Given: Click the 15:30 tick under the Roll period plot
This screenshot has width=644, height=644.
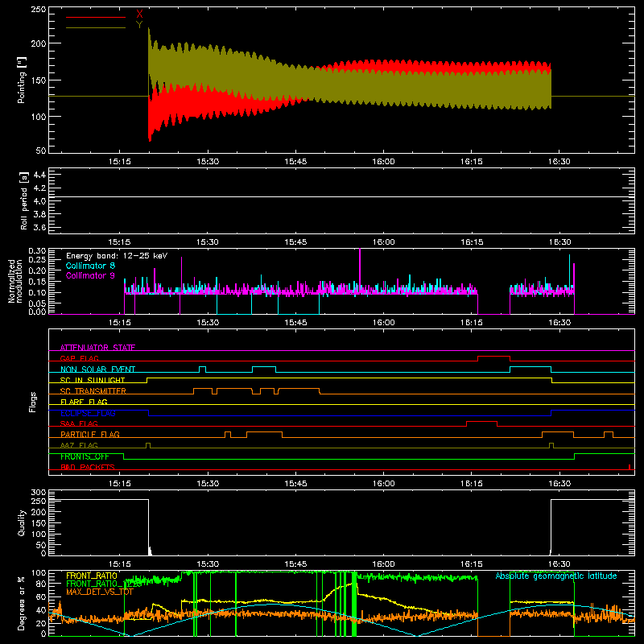Looking at the screenshot, I should point(208,242).
